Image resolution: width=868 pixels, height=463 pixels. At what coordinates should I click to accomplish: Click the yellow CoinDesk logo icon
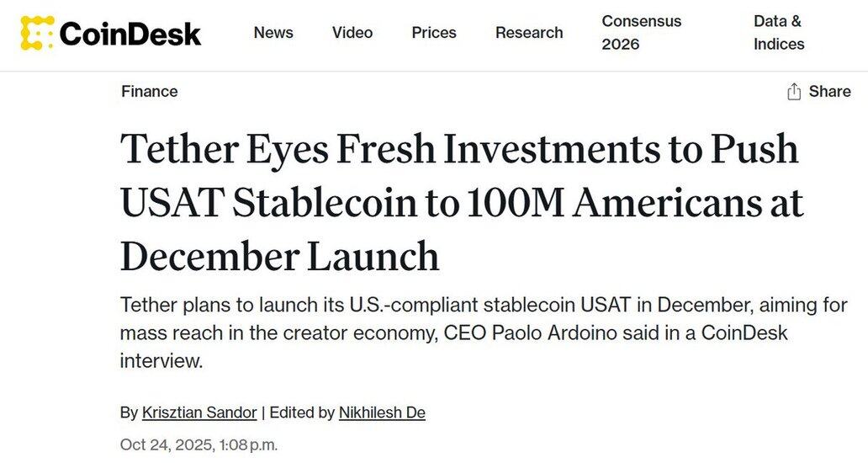click(37, 33)
